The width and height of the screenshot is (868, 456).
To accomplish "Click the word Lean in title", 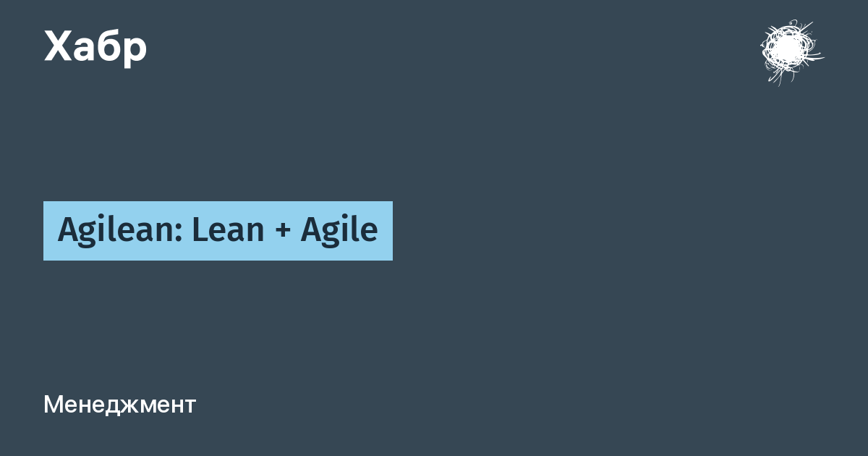I will [x=227, y=231].
